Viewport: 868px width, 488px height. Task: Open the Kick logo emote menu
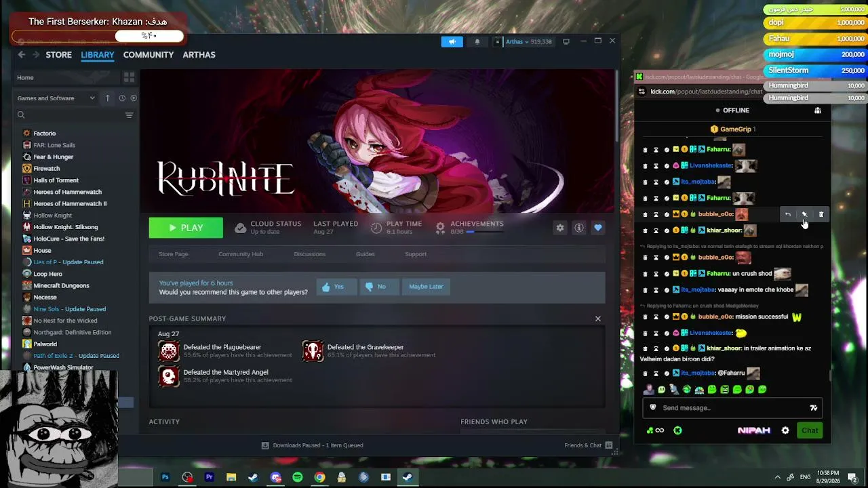[x=677, y=430]
